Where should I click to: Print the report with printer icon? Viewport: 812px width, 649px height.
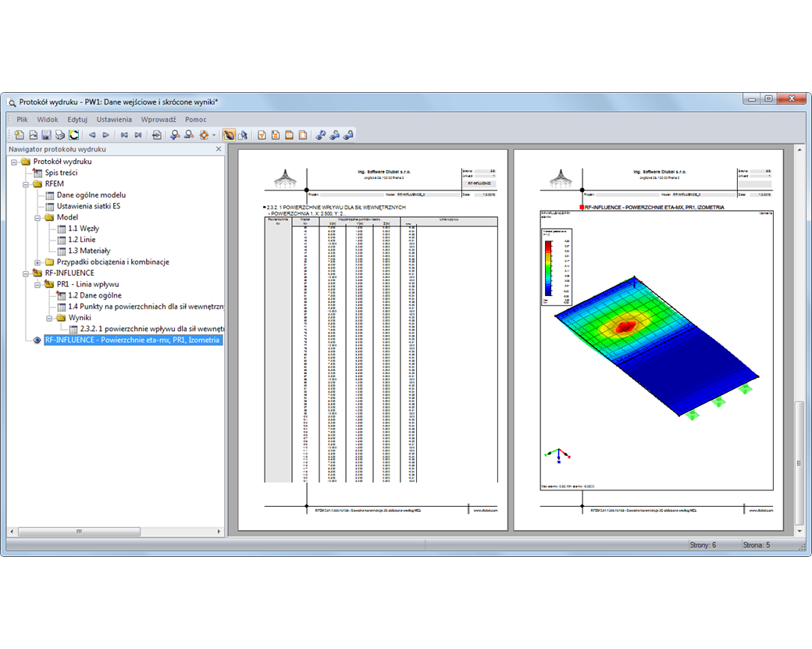pos(60,135)
